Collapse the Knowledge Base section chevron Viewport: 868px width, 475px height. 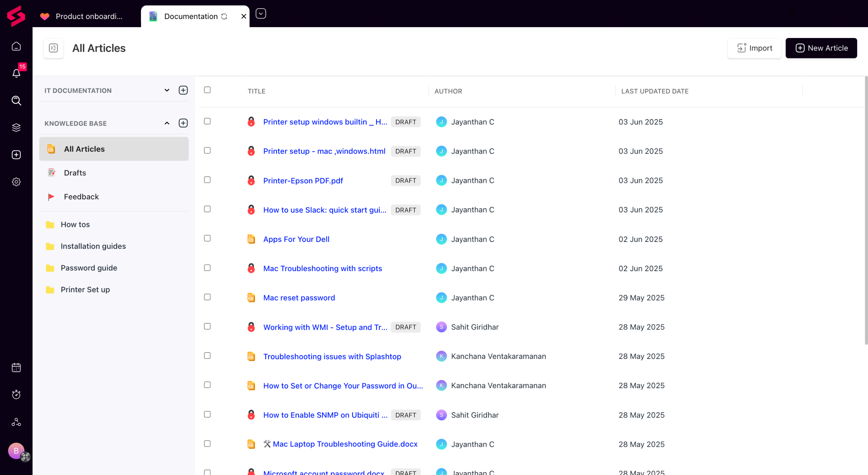167,123
